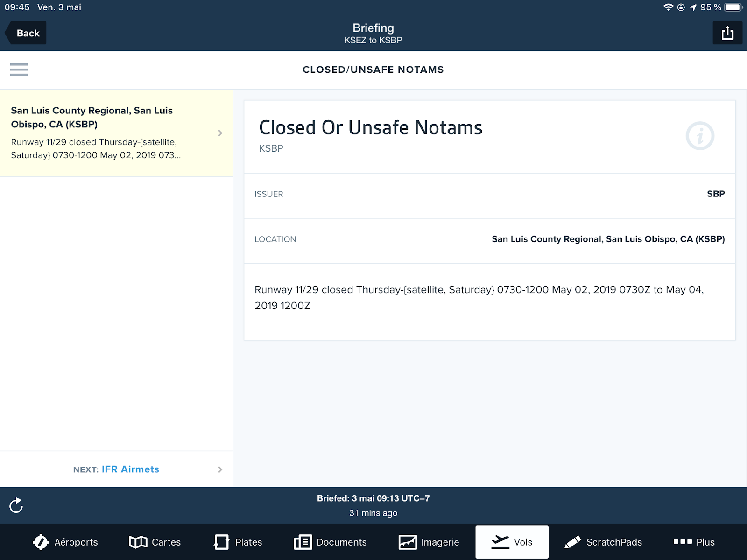
Task: Open the ScratchPads tab
Action: pos(603,542)
